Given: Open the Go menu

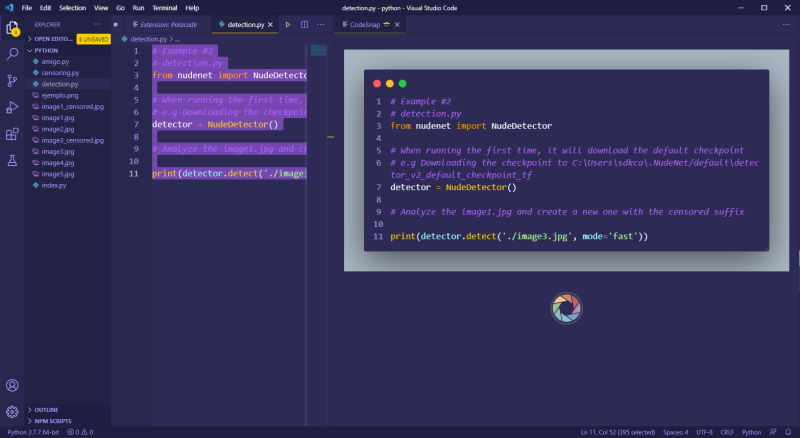Looking at the screenshot, I should coord(120,8).
